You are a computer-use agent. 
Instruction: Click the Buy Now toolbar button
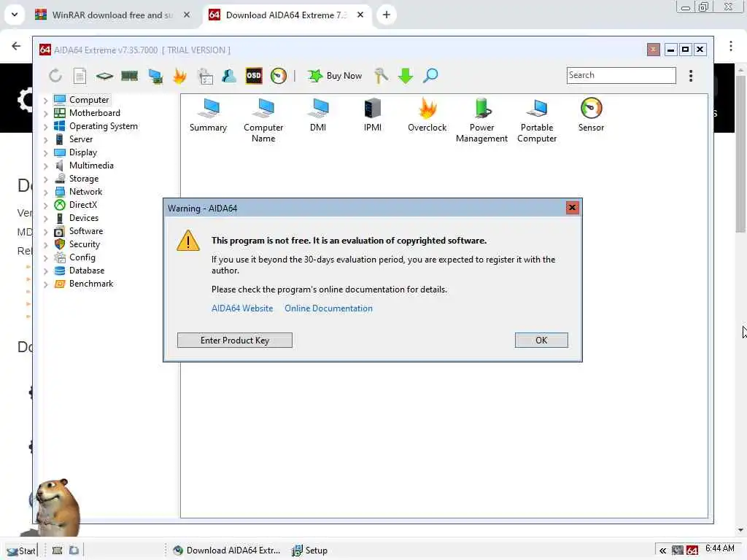click(x=334, y=76)
